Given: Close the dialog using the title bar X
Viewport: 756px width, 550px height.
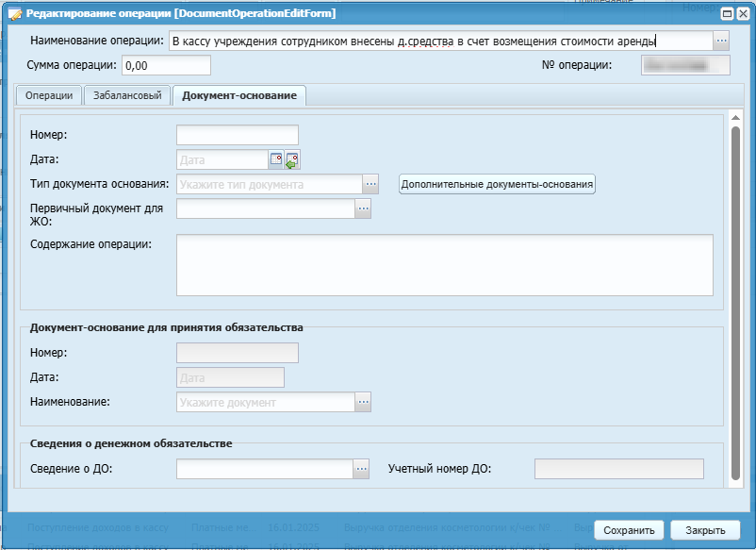Looking at the screenshot, I should pos(743,13).
